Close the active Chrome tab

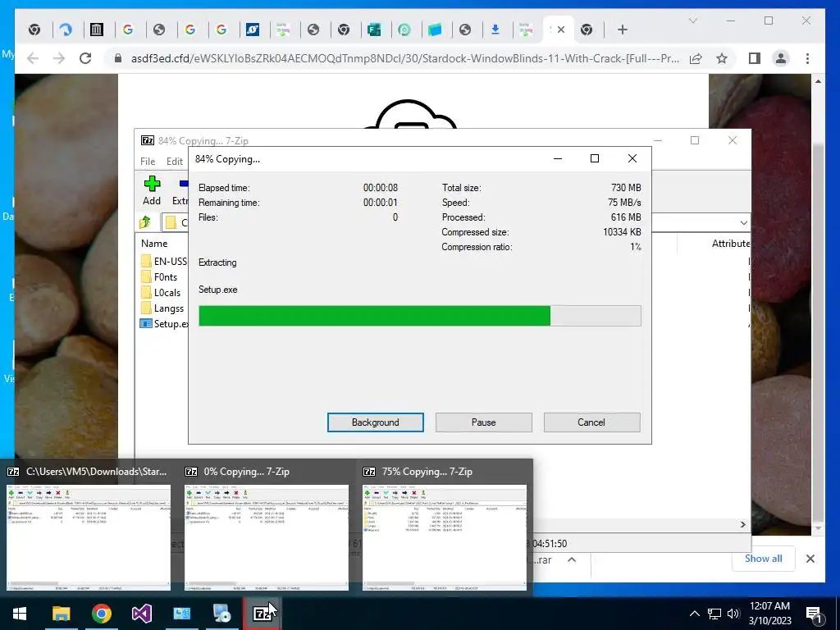561,30
